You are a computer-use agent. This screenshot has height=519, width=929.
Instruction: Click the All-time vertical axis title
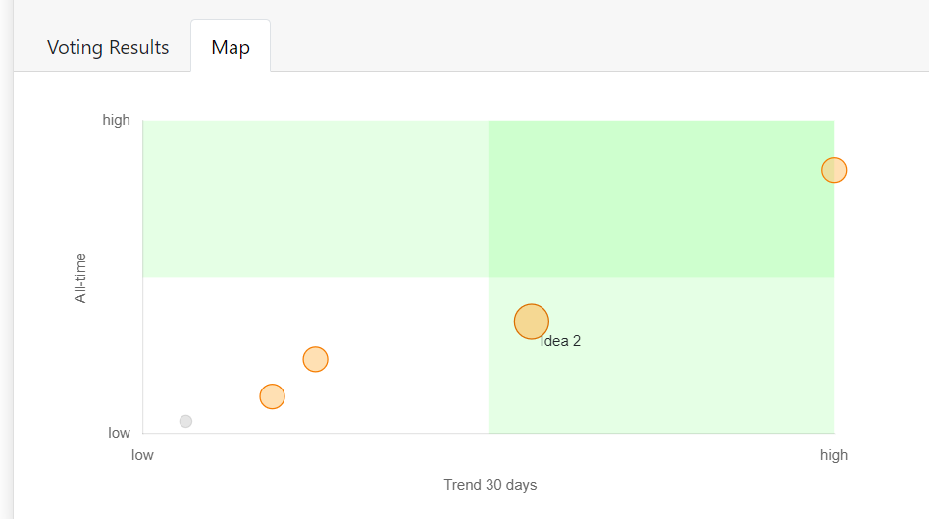pos(80,278)
